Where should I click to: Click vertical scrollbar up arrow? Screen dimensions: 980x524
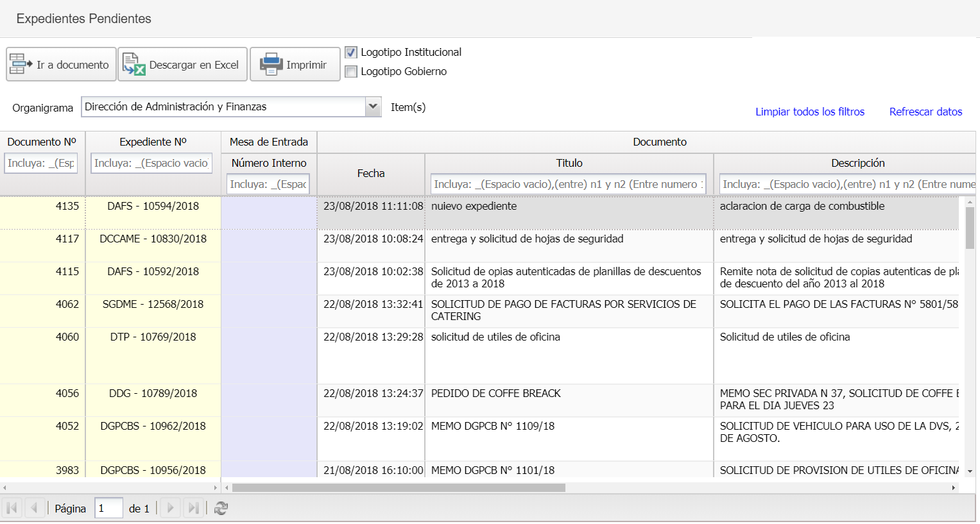point(970,202)
